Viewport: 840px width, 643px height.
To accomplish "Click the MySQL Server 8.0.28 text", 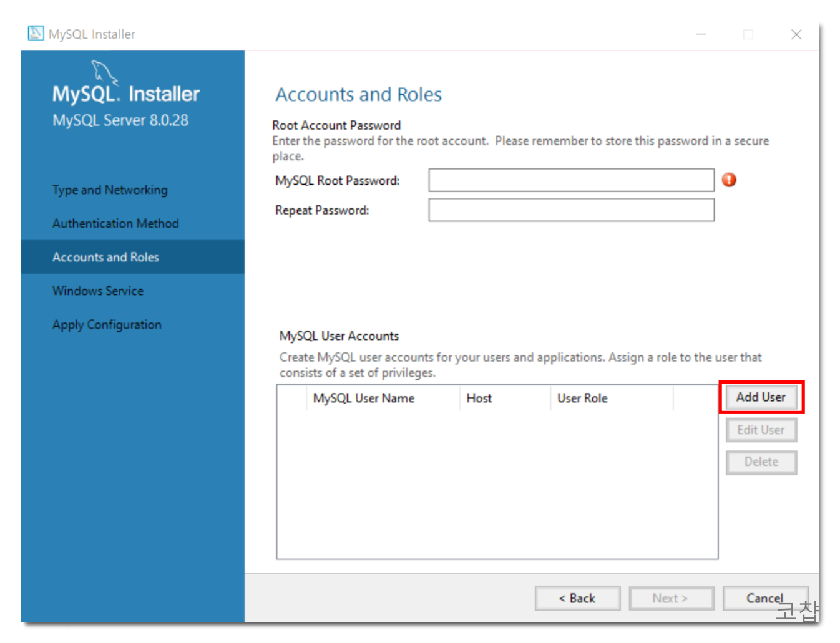I will pos(120,120).
